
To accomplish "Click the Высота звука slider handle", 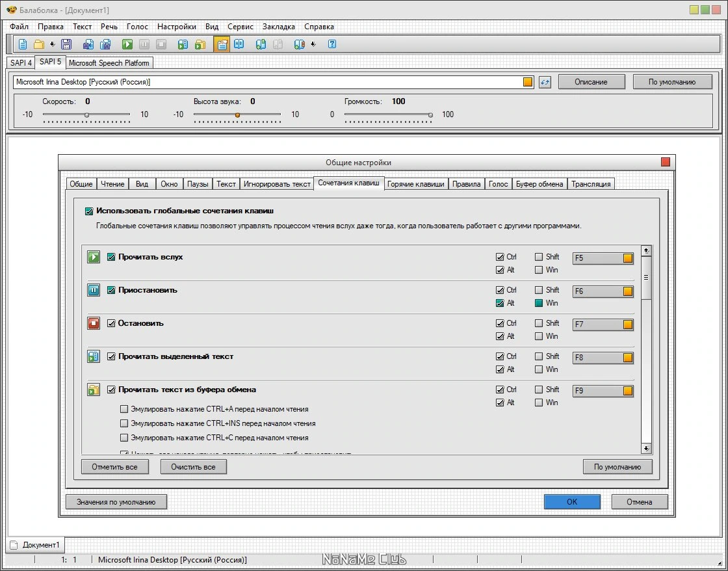I will pyautogui.click(x=237, y=114).
